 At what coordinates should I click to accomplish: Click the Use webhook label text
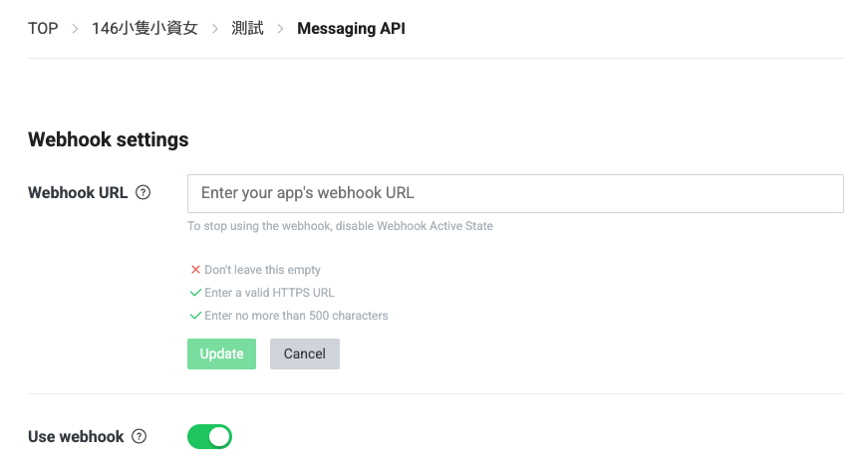(x=76, y=436)
